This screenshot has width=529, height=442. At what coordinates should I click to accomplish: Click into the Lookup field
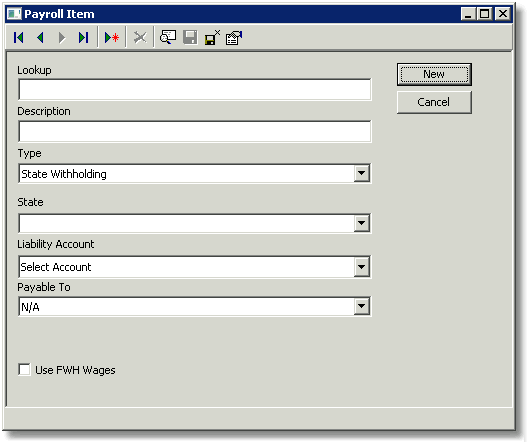click(195, 90)
